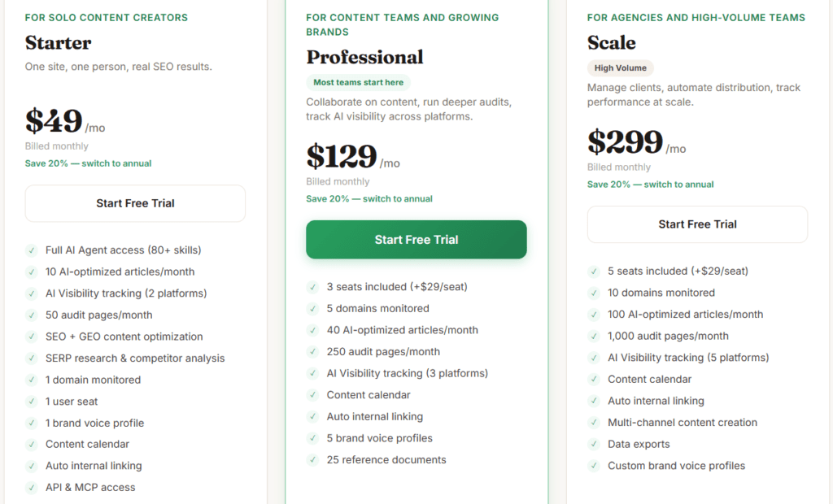
Task: Start the free trial for the Scale plan
Action: [697, 224]
